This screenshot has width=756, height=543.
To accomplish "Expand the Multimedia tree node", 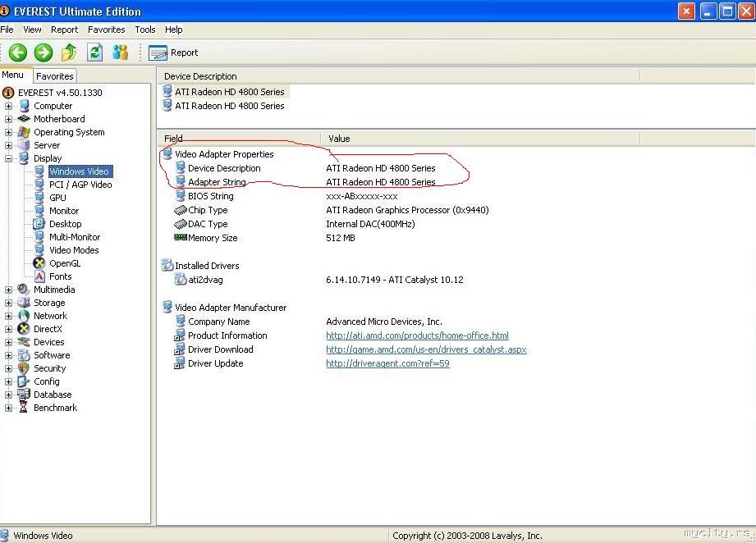I will click(x=8, y=290).
